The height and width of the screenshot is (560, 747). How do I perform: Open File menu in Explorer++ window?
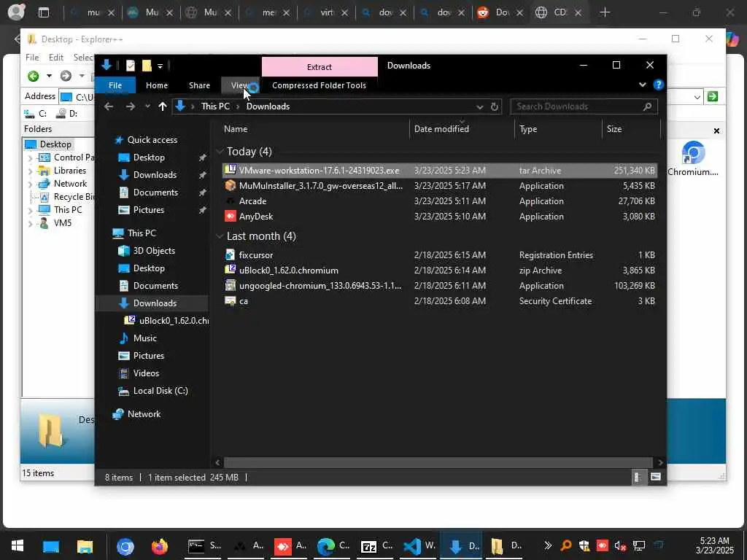(x=32, y=57)
